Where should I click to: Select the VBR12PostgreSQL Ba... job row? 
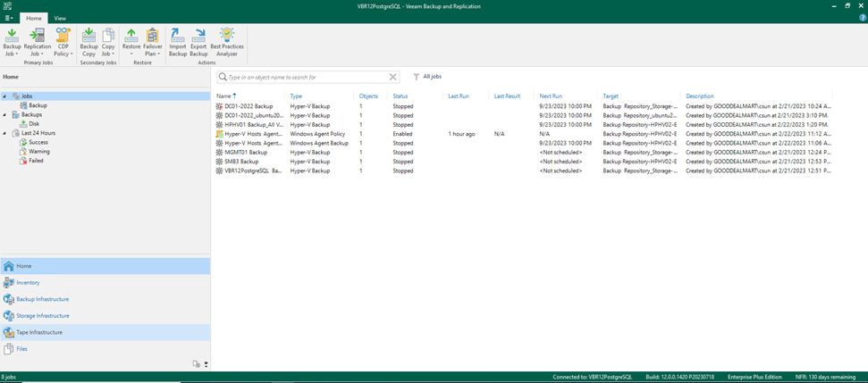pyautogui.click(x=523, y=171)
